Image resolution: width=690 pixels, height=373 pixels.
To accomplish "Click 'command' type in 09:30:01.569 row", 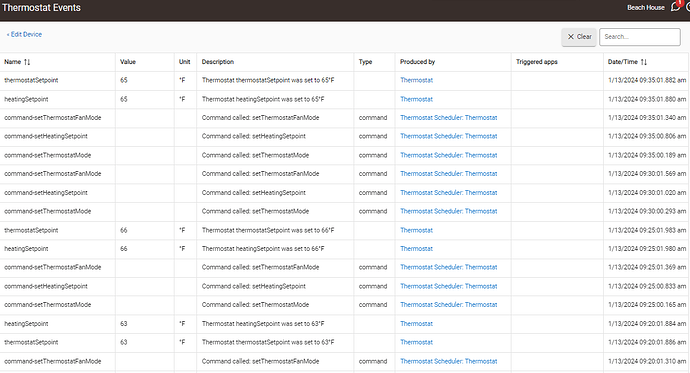I will (373, 173).
